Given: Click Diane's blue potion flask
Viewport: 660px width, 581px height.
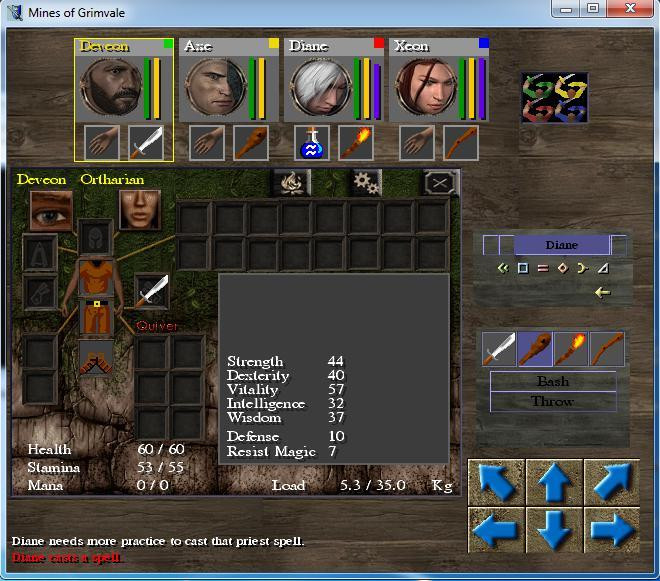Looking at the screenshot, I should (311, 143).
